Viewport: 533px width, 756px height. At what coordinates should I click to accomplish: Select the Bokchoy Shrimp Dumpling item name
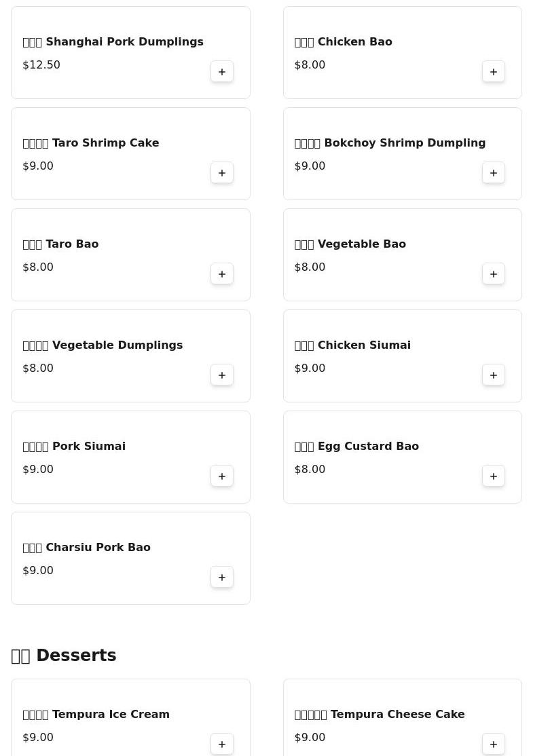390,143
